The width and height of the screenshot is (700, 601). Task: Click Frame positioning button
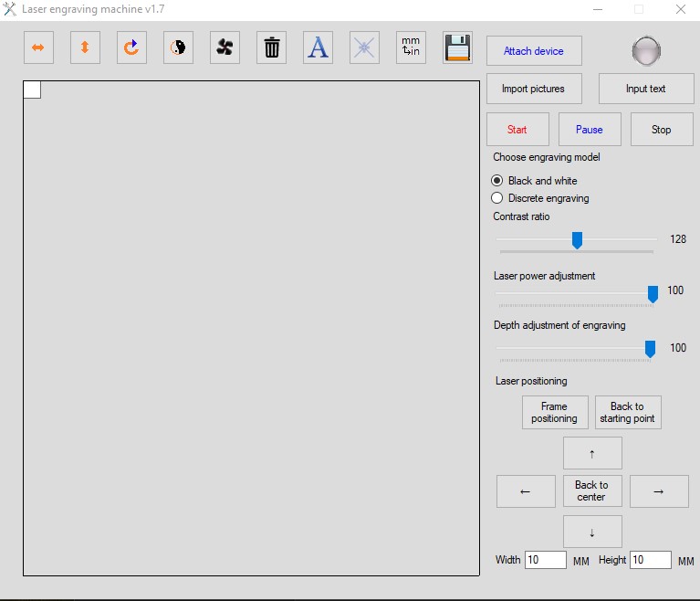[x=555, y=413]
